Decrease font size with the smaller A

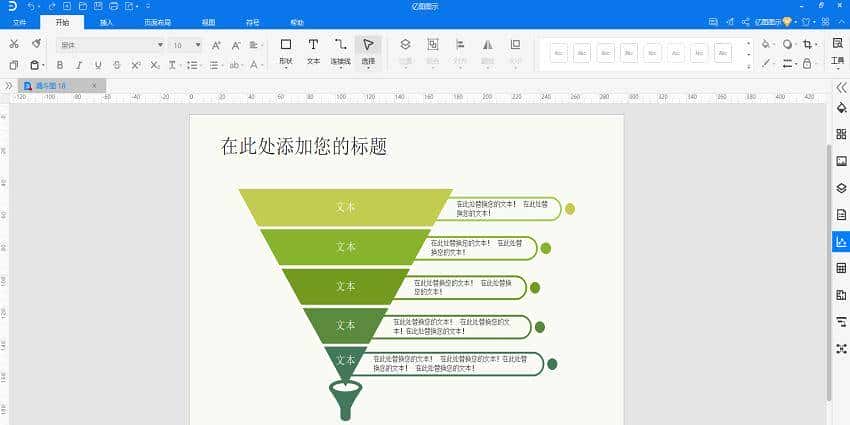coord(236,46)
